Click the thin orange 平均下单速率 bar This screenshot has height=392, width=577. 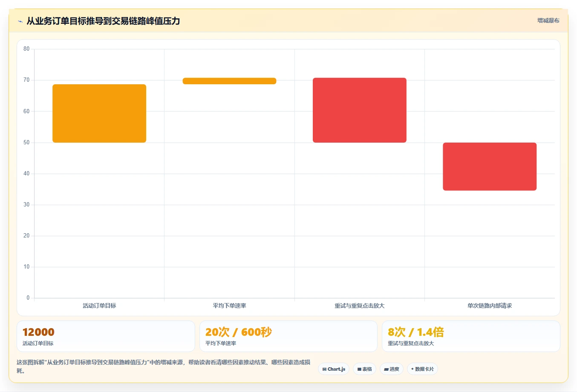229,81
